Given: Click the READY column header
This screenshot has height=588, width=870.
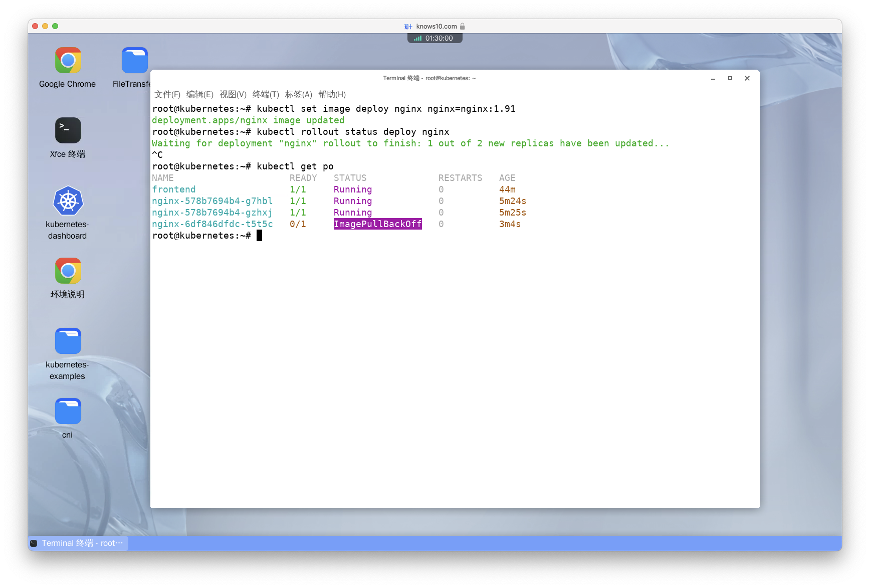Looking at the screenshot, I should (303, 178).
